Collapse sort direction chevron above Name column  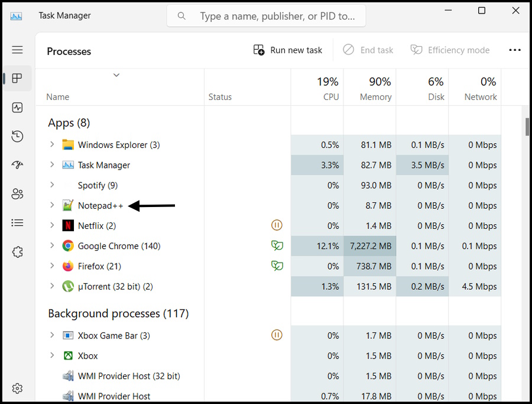(x=116, y=75)
